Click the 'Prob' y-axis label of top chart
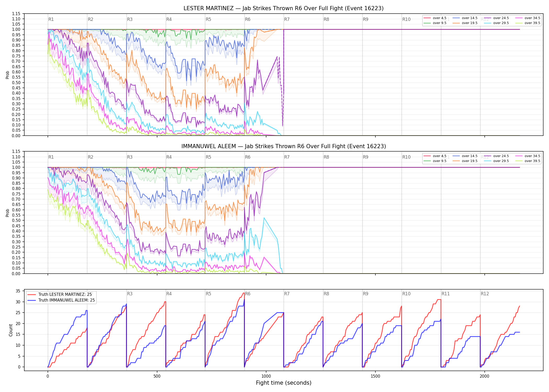The image size is (549, 392). (8, 75)
